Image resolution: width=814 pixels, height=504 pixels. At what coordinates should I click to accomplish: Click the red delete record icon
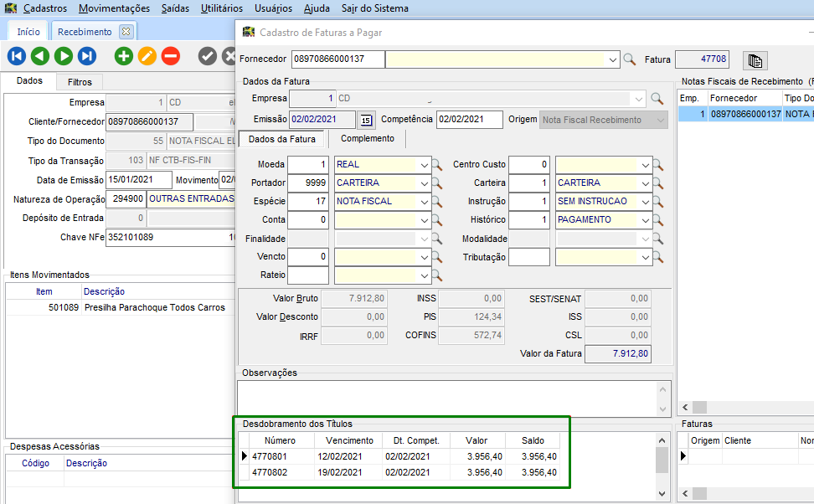171,56
